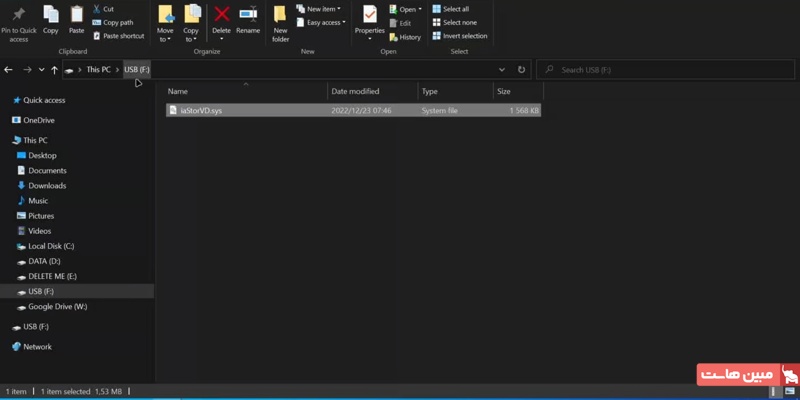Switch to details view in status bar
This screenshot has width=800, height=400.
[773, 391]
